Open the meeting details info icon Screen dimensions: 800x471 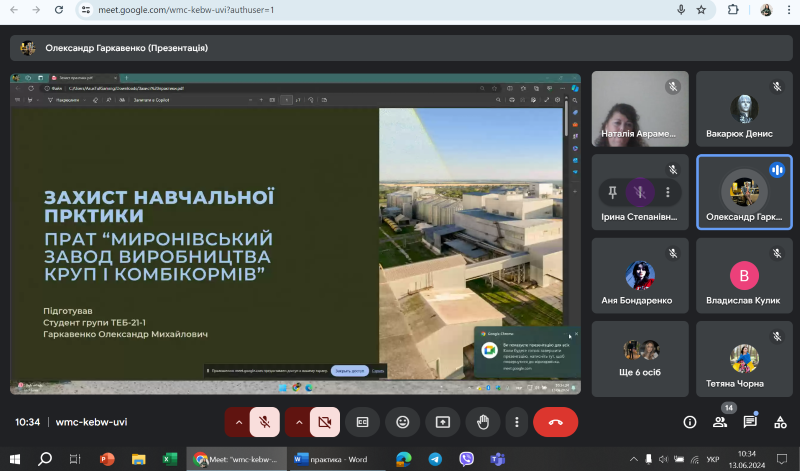click(690, 422)
